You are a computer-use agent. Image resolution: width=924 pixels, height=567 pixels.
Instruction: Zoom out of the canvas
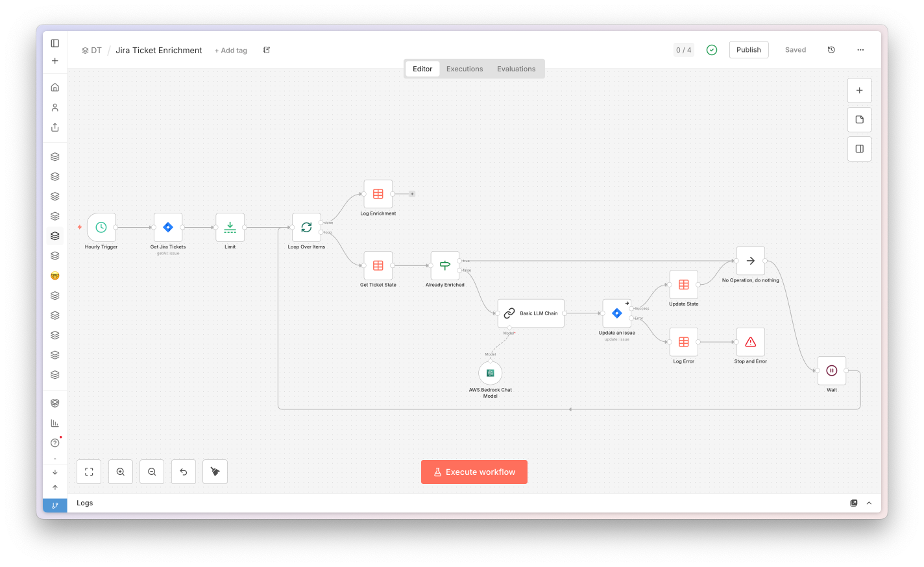click(x=152, y=472)
